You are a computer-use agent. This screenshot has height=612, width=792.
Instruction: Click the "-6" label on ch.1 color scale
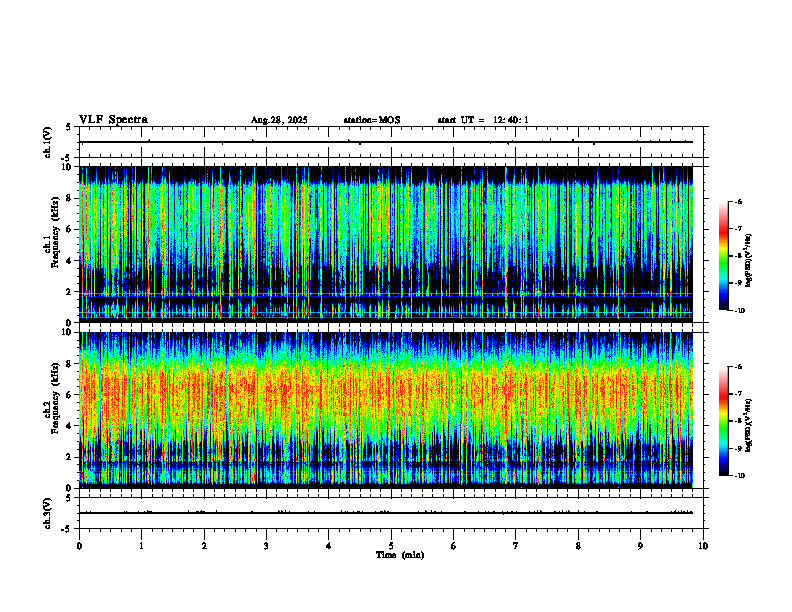(x=738, y=201)
